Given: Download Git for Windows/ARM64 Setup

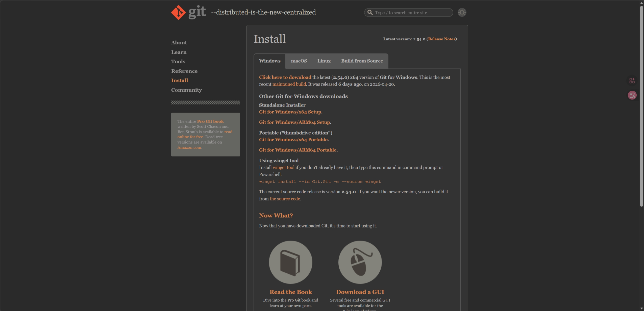Looking at the screenshot, I should tap(294, 122).
